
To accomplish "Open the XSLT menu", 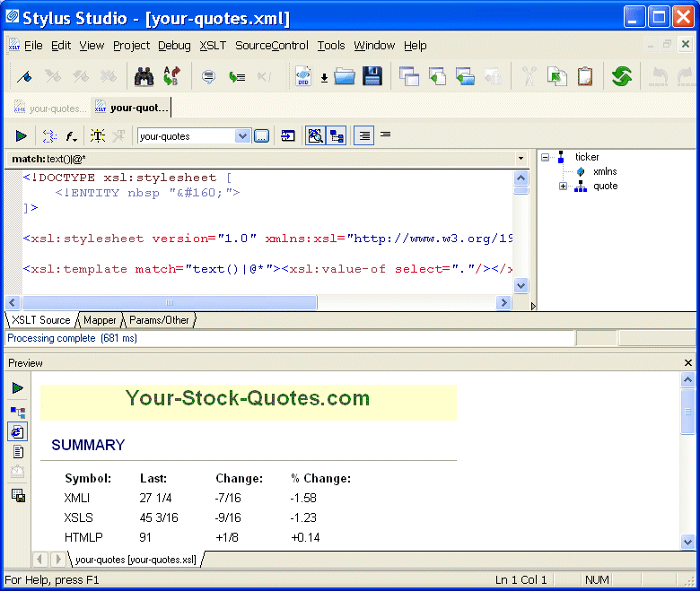I will pyautogui.click(x=213, y=46).
